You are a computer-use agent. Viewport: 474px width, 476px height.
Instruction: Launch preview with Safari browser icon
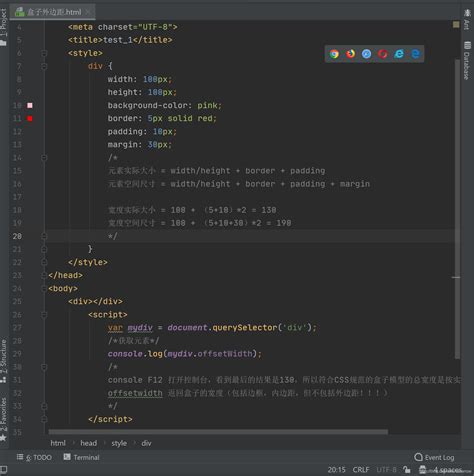pos(366,54)
